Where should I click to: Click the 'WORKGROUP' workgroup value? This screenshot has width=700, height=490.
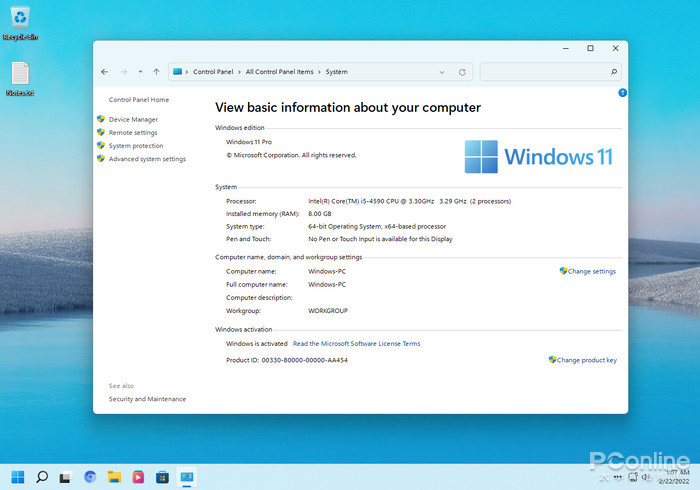click(x=328, y=311)
